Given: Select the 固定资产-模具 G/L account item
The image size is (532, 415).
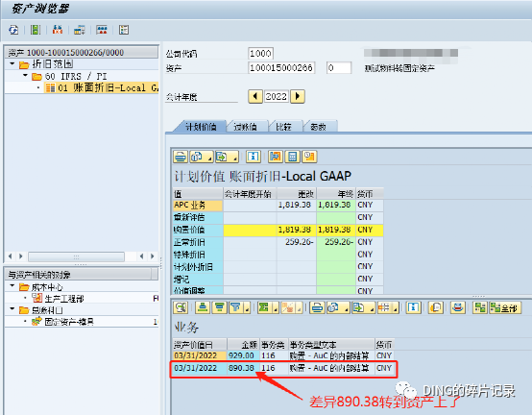Looking at the screenshot, I should coord(69,322).
